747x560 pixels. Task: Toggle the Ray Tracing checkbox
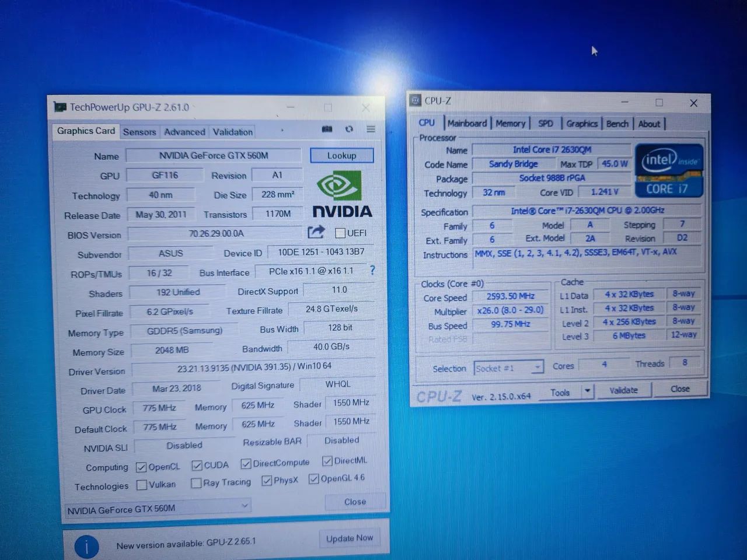(196, 483)
